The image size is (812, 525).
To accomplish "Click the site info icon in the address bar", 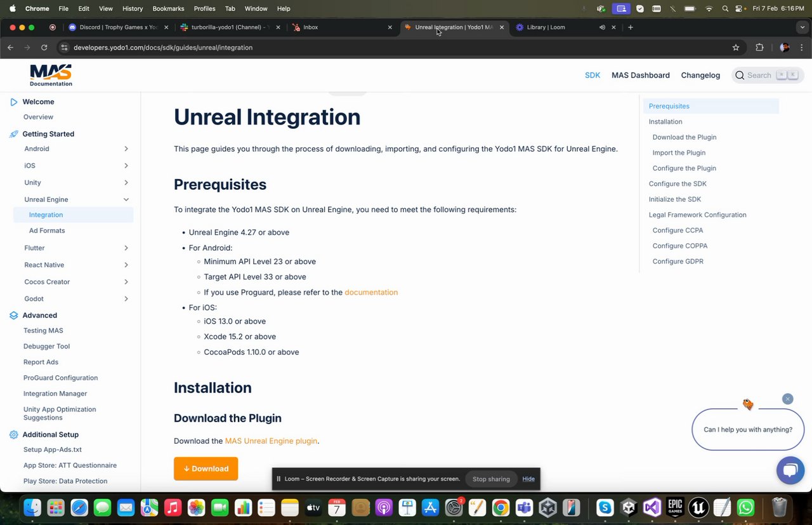I will coord(64,48).
